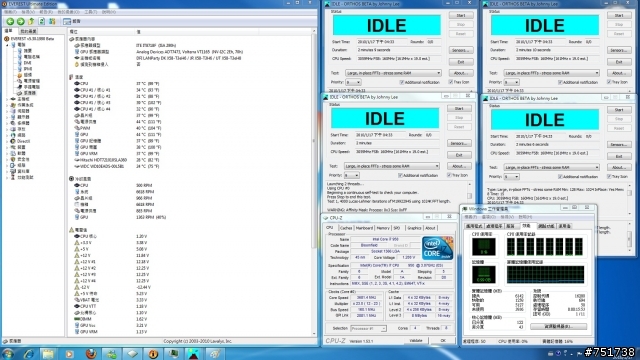Click the OK button in CPU-Z
The height and width of the screenshot is (360, 640).
[443, 340]
